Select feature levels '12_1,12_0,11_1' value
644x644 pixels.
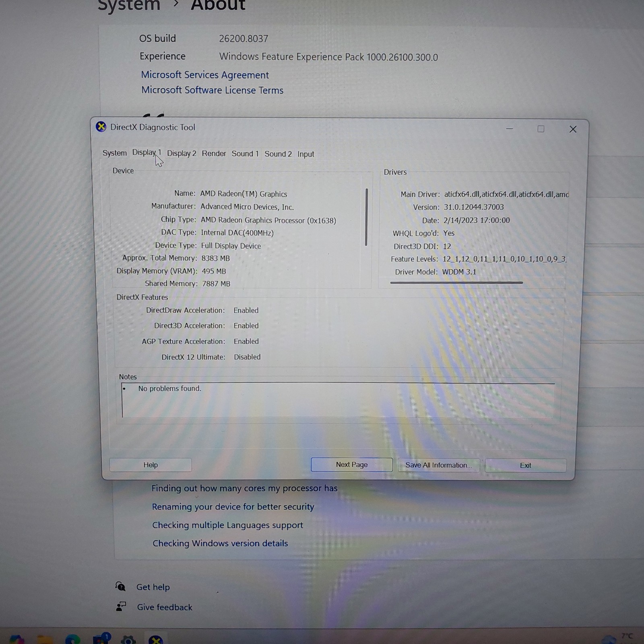[x=504, y=259]
